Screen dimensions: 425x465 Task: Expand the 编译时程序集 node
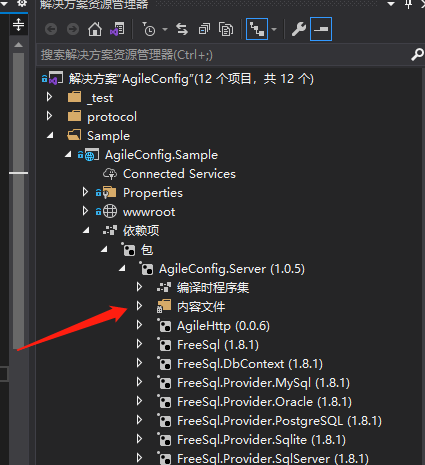pyautogui.click(x=140, y=287)
